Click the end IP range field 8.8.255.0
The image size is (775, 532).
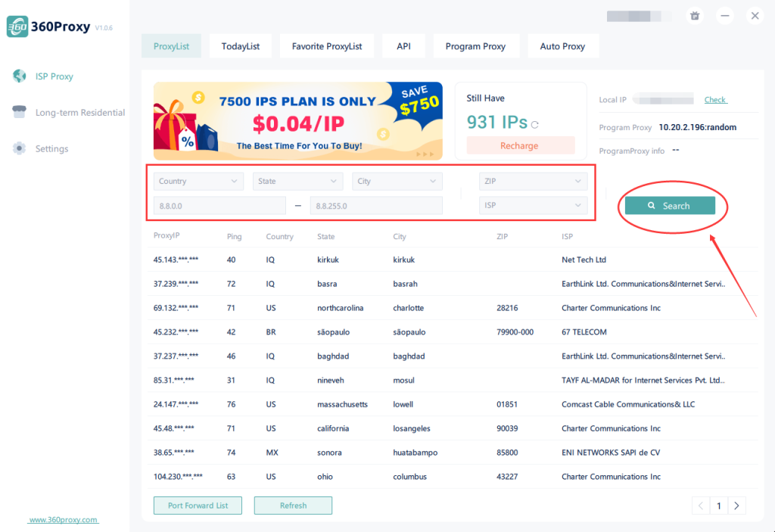[376, 206]
